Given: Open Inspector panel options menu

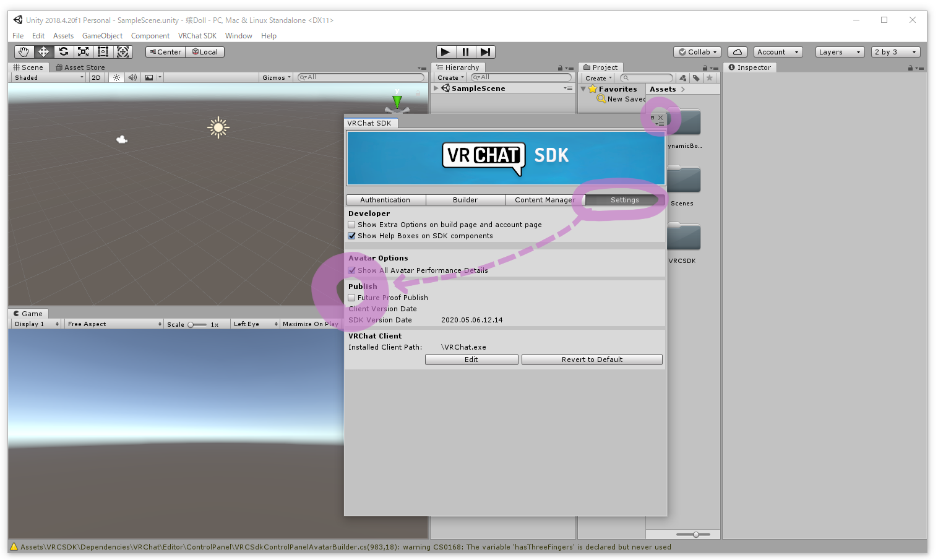Looking at the screenshot, I should (x=920, y=68).
